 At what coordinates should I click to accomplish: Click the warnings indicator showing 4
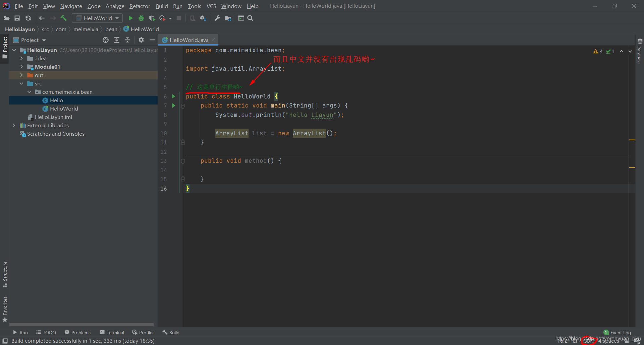[x=598, y=51]
